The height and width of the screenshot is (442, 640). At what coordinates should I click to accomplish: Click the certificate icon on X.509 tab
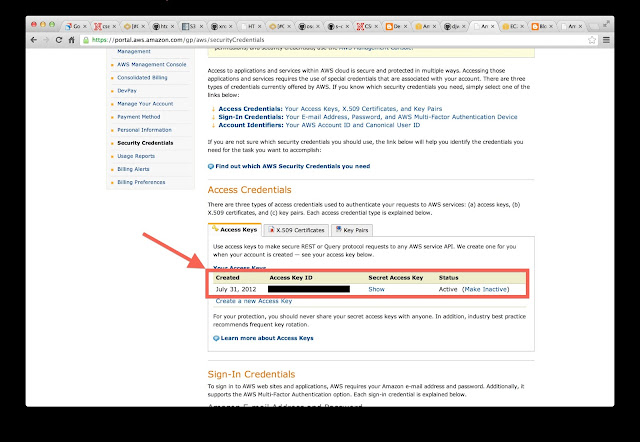pos(271,230)
